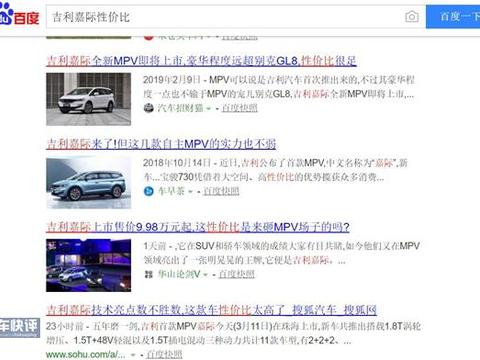This screenshot has width=480, height=360.
Task: Open launch event stage thumbnail
Action: pyautogui.click(x=88, y=265)
